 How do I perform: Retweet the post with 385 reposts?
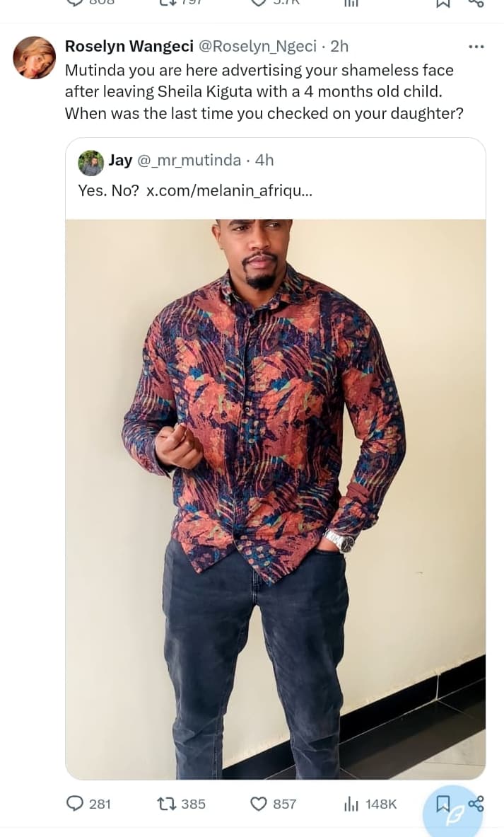[x=182, y=803]
